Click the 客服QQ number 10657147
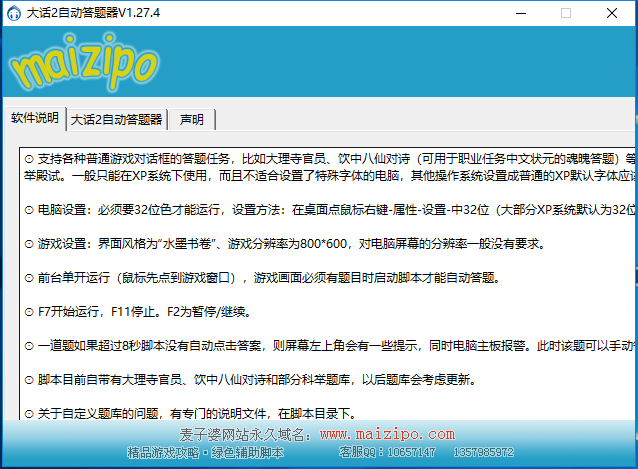The image size is (638, 469). 411,452
